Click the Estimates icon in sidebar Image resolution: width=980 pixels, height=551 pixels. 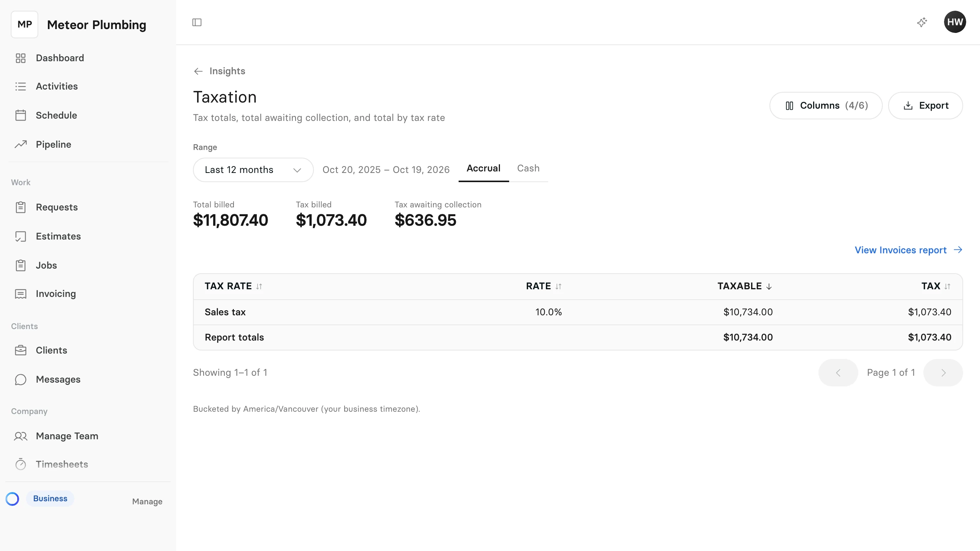[21, 236]
